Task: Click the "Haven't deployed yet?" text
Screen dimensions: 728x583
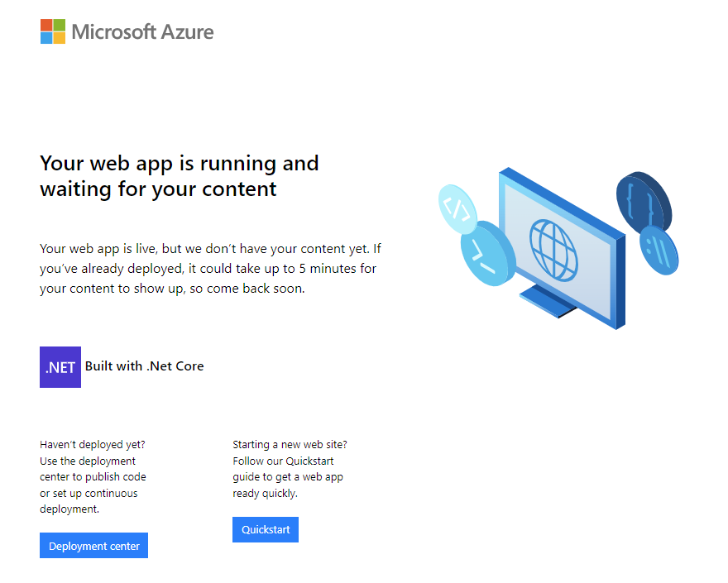Action: point(93,445)
